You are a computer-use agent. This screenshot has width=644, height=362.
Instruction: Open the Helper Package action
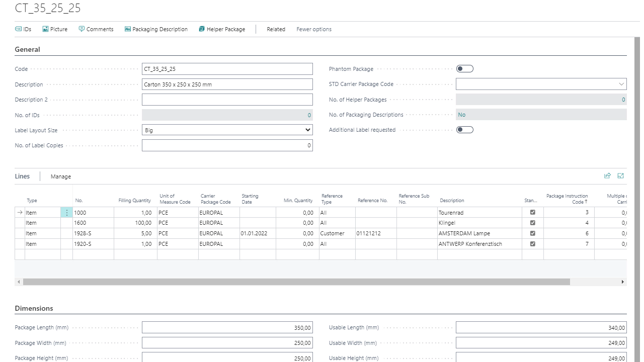pyautogui.click(x=222, y=29)
